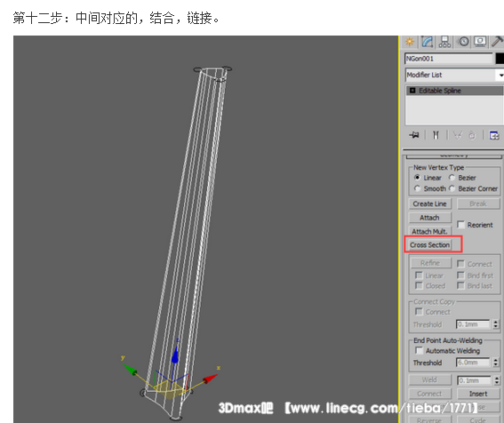This screenshot has width=504, height=423.
Task: Enable the Reorient checkbox
Action: pos(461,224)
